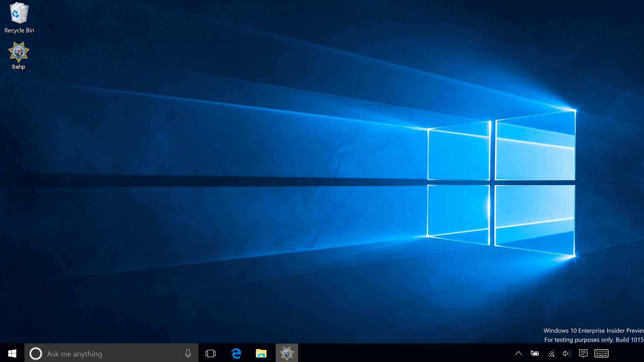Open Task View from the taskbar
Viewport: 644px width, 362px height.
pos(211,353)
